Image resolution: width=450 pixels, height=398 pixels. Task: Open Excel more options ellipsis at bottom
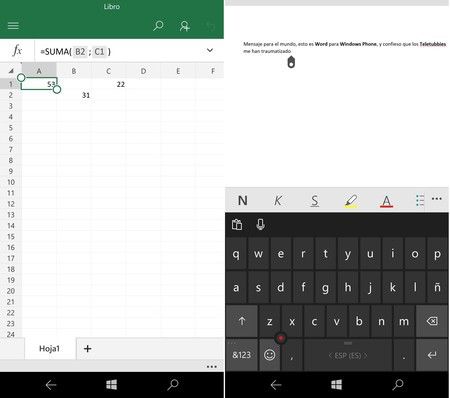pos(211,366)
